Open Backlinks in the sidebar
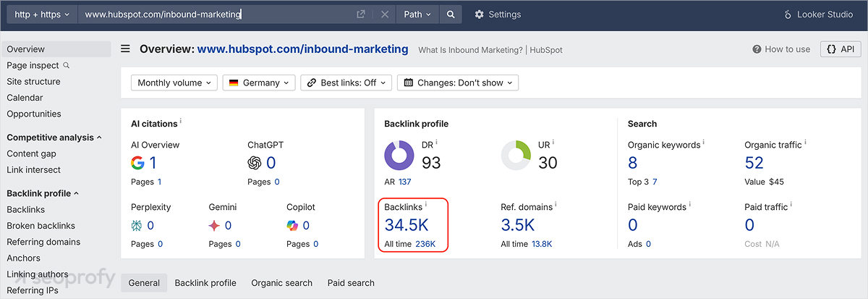The image size is (868, 299). tap(26, 209)
